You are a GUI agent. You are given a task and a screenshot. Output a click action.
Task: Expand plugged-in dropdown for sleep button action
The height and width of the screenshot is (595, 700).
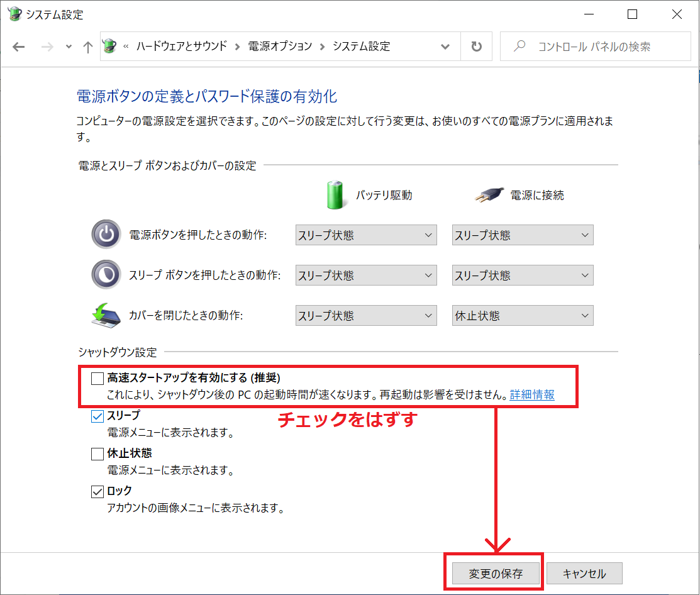point(523,275)
